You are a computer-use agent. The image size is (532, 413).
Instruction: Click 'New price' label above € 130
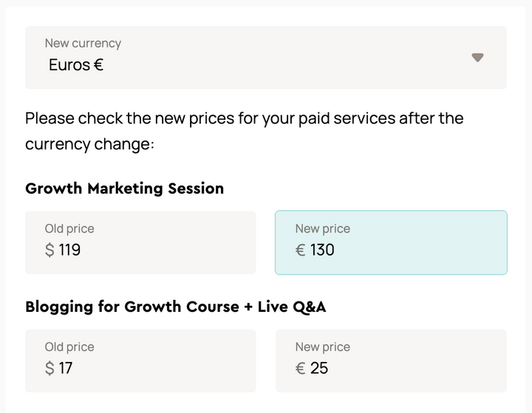point(322,229)
